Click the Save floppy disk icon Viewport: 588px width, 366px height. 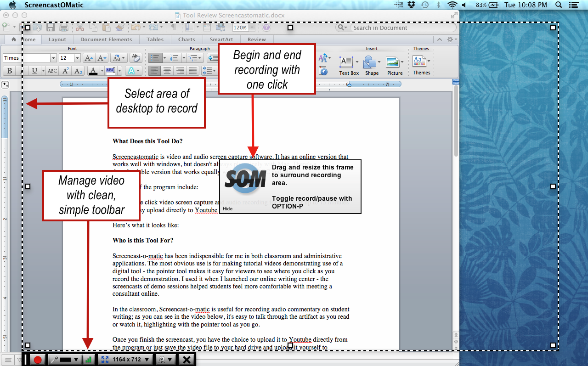tap(50, 28)
